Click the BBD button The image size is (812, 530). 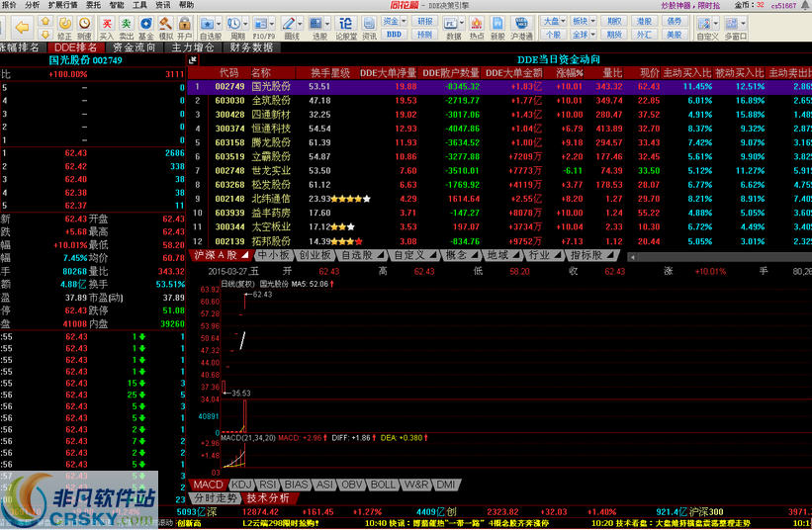[x=394, y=35]
